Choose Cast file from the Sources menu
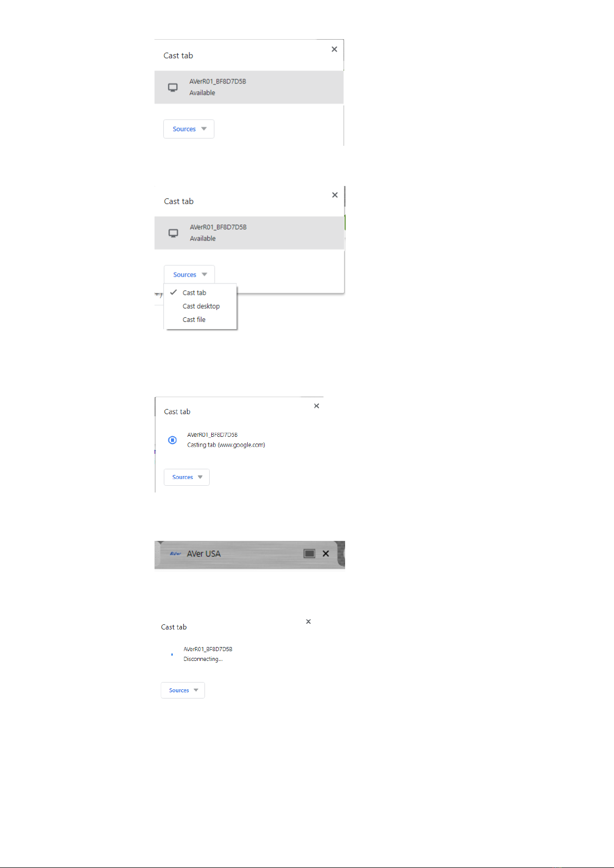The height and width of the screenshot is (868, 614). (x=194, y=319)
